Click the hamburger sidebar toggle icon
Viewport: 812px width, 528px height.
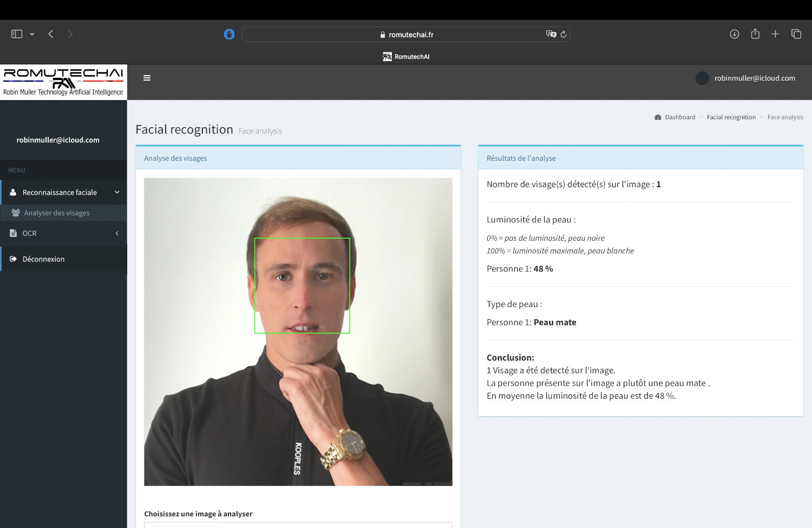coord(147,78)
